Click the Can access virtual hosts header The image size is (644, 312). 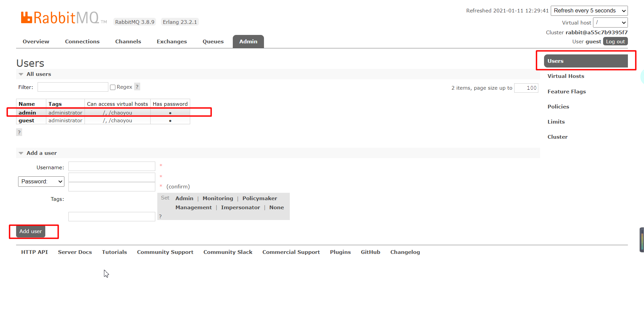(117, 104)
